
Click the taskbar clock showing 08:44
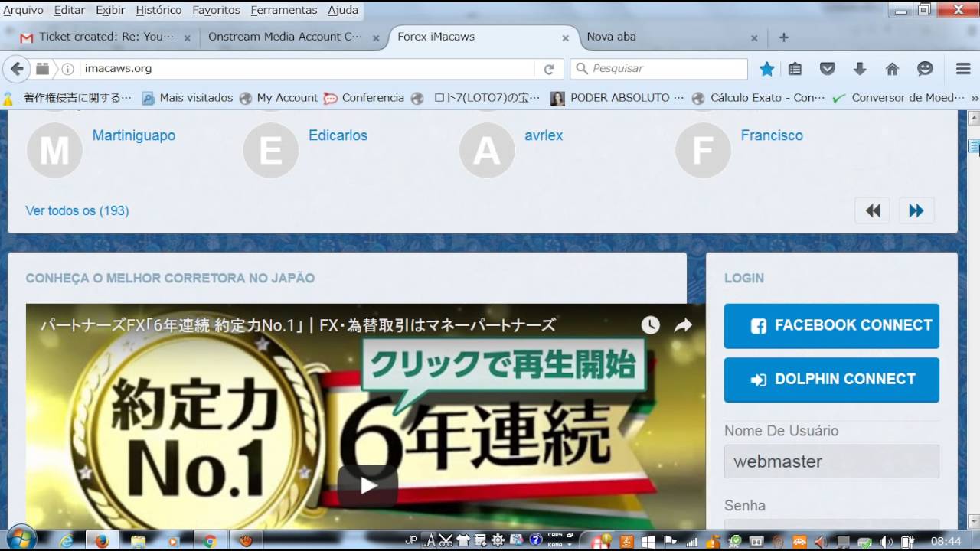coord(946,541)
